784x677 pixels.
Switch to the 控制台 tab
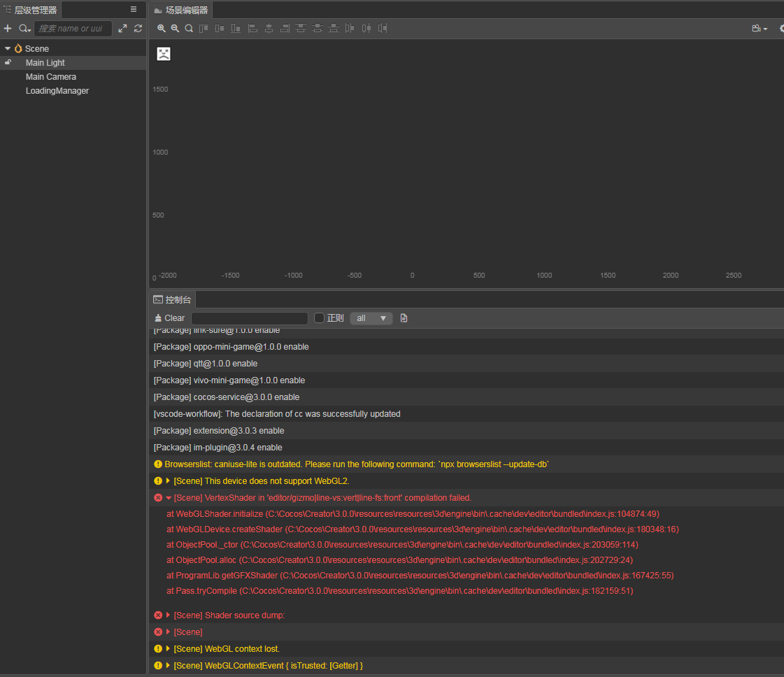coord(173,299)
